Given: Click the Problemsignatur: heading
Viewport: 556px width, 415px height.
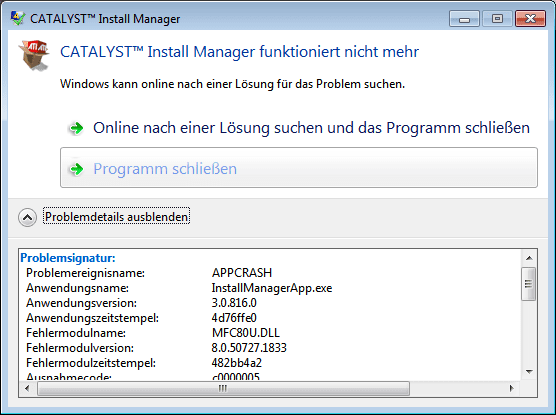Looking at the screenshot, I should coord(68,258).
